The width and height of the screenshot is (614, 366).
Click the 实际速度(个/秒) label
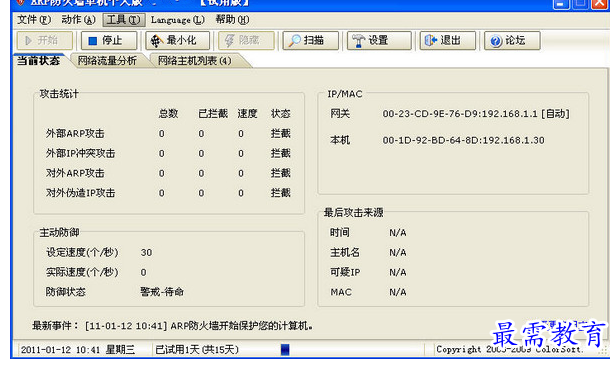click(x=82, y=272)
